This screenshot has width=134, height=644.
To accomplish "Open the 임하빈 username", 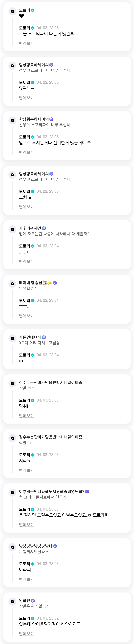I will 24,600.
